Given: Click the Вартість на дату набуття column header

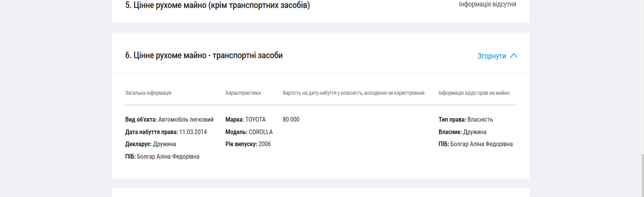Looking at the screenshot, I should [x=353, y=93].
